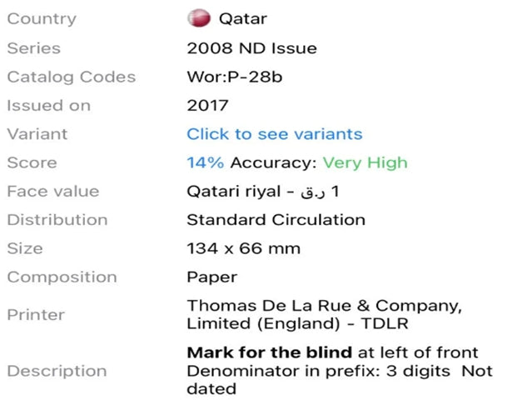
Task: Click the Country field label
Action: [x=42, y=19]
